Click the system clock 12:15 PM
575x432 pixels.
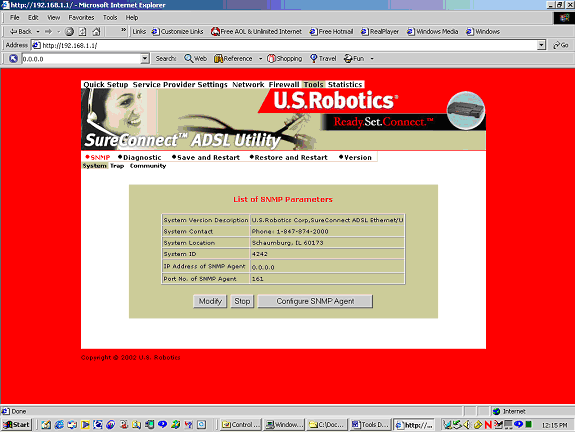point(554,425)
